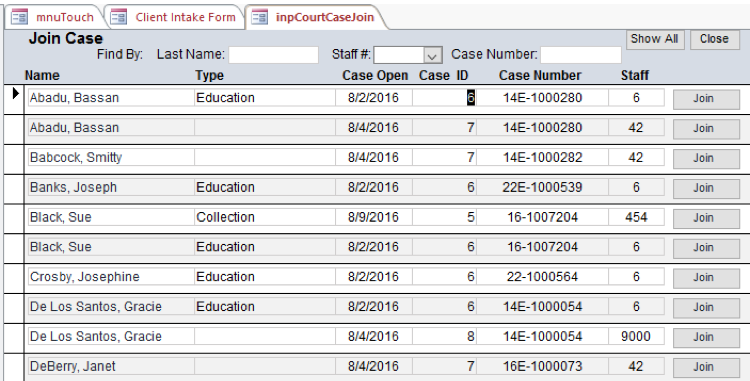The height and width of the screenshot is (381, 750).
Task: Click the Case Open column header
Action: (375, 76)
